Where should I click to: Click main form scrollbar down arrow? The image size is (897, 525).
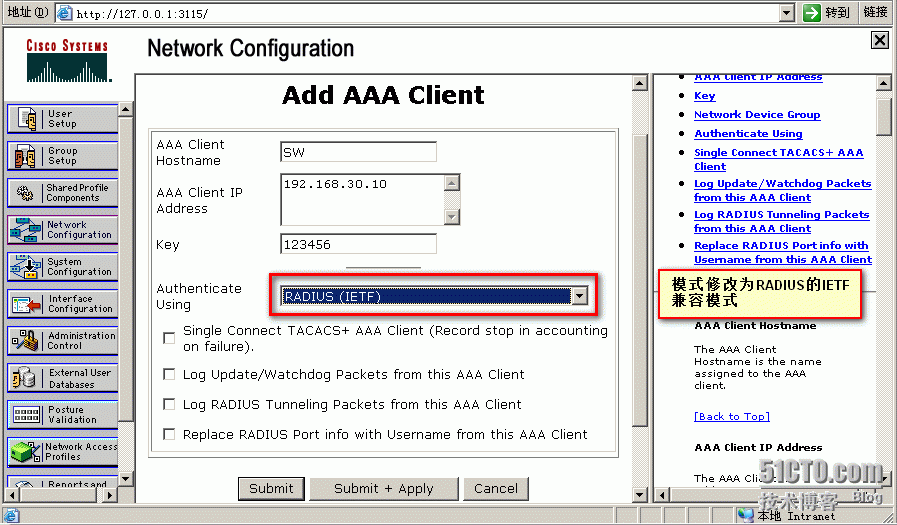point(640,495)
